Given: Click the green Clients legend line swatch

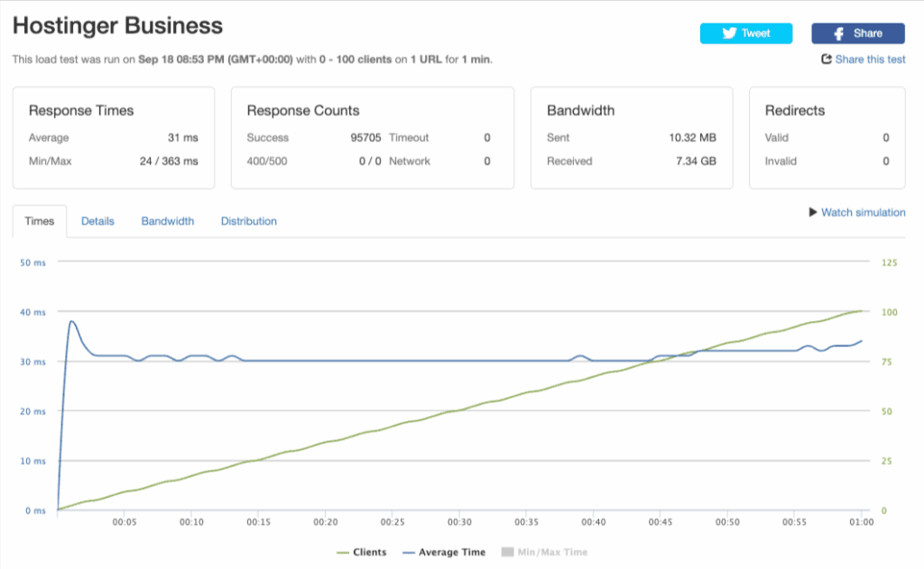Looking at the screenshot, I should point(343,552).
